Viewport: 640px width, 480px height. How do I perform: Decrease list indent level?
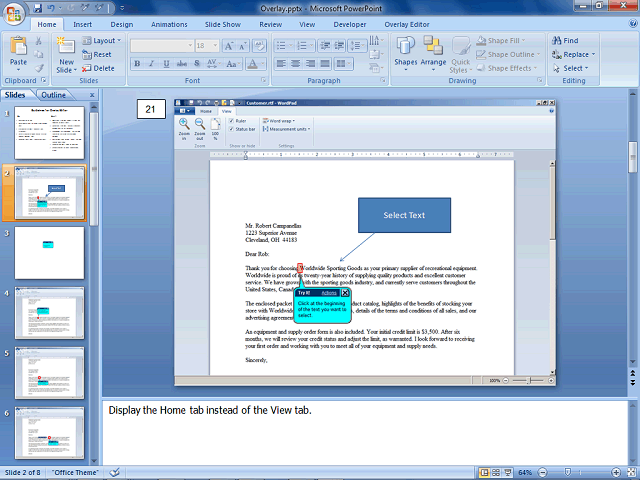click(325, 45)
